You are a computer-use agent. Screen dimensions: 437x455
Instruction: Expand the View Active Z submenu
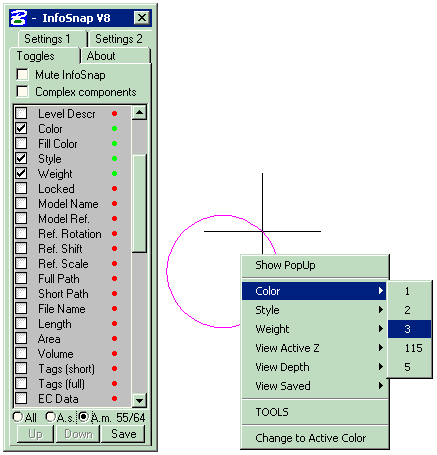click(x=314, y=348)
